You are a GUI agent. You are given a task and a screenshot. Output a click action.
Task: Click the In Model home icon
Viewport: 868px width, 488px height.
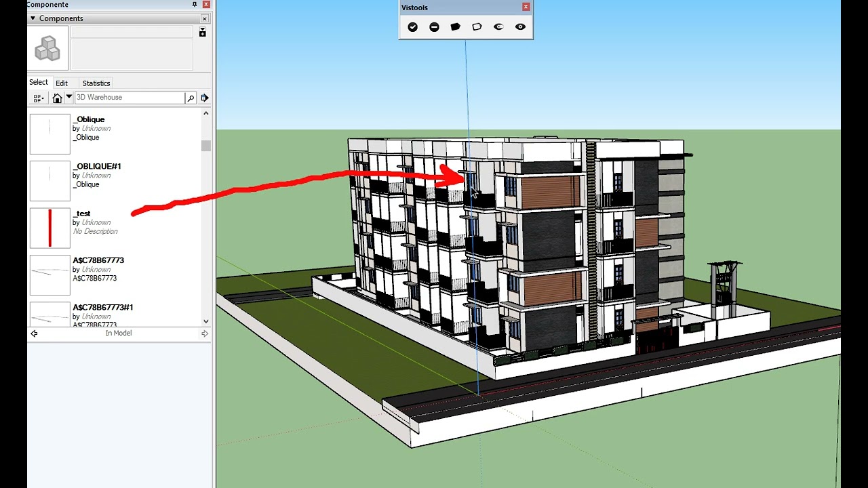[x=57, y=98]
